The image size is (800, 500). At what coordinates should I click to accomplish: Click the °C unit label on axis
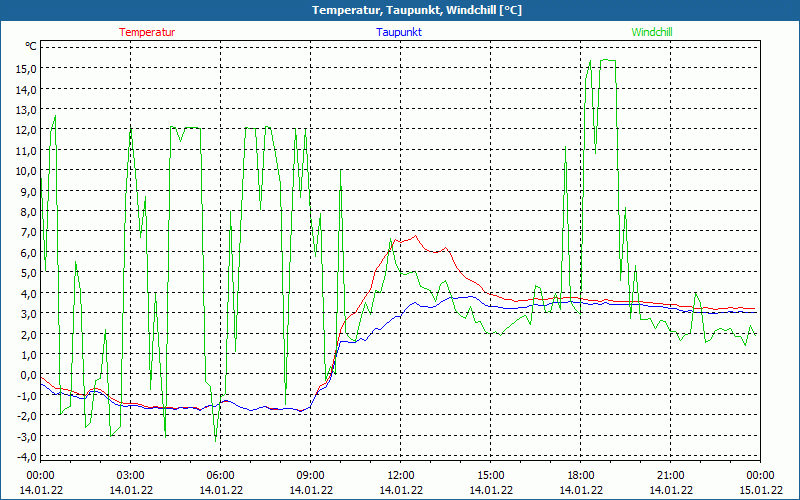pos(31,46)
